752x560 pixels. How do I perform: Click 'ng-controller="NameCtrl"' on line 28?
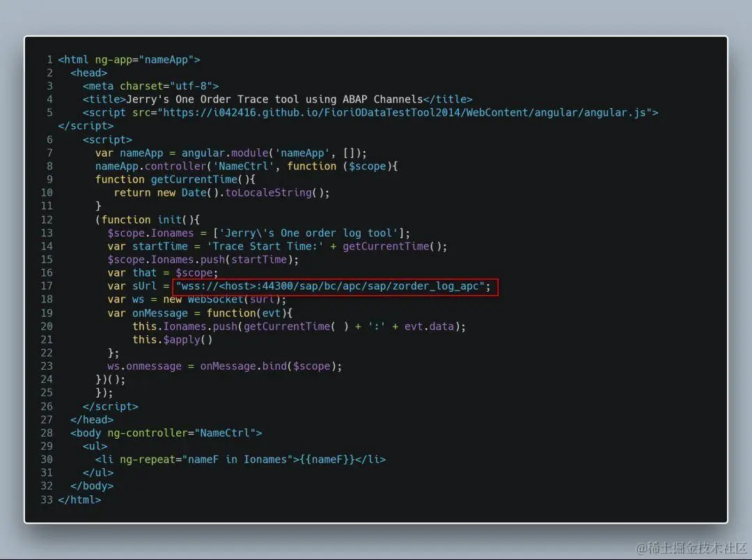tap(182, 433)
